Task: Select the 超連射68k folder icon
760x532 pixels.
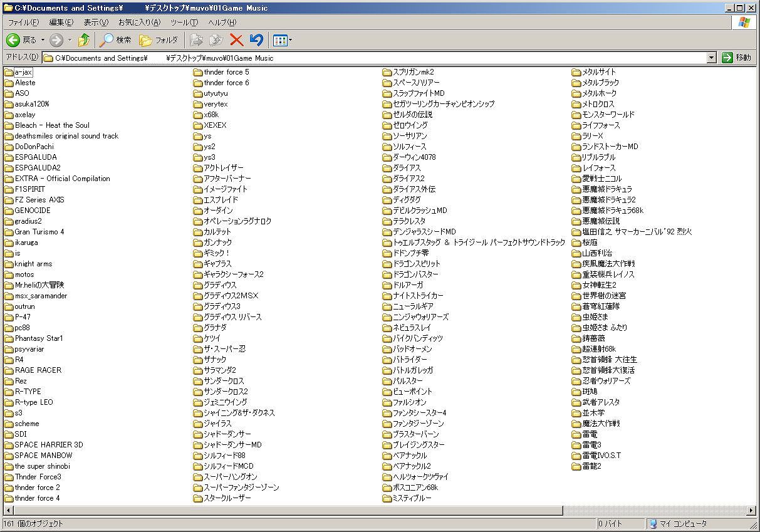Action: pos(576,349)
